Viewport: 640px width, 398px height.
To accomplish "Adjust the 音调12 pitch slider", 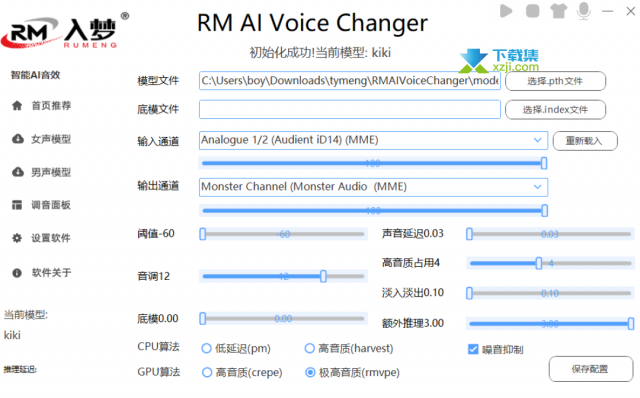I will [283, 276].
